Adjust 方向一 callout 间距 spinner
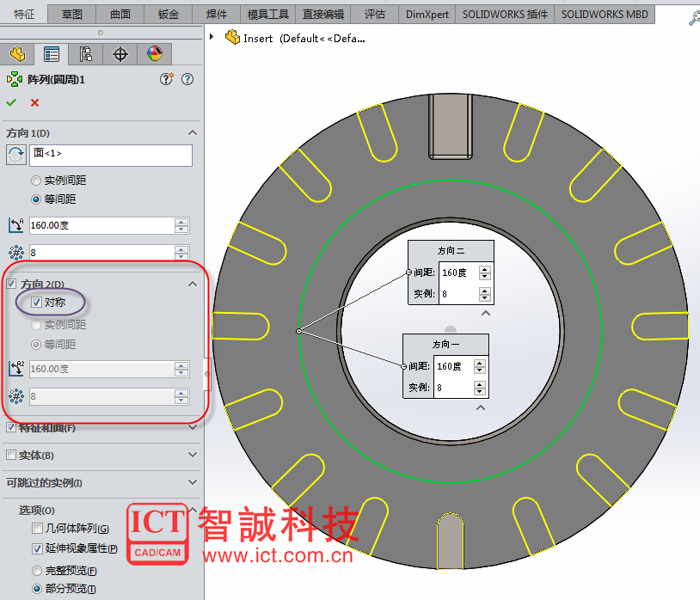The image size is (700, 600). pyautogui.click(x=480, y=366)
